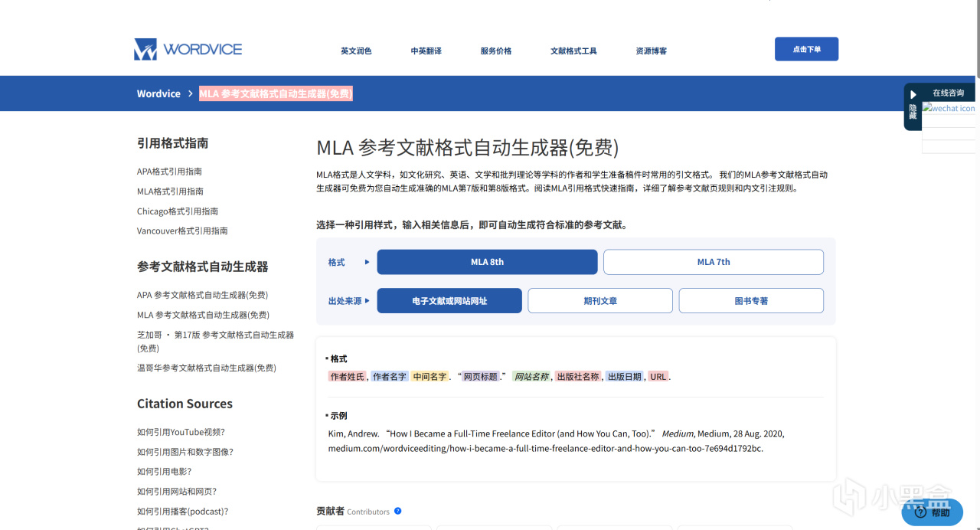
Task: Open the 帮助 help chat button
Action: [932, 512]
